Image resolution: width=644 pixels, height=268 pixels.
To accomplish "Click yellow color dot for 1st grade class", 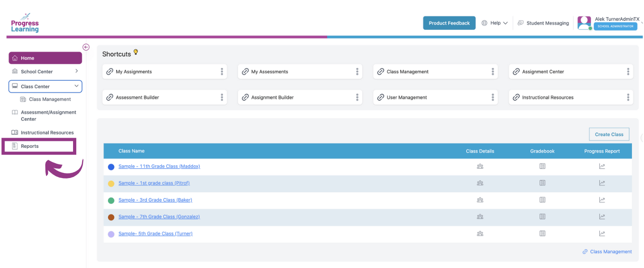I will (x=111, y=184).
